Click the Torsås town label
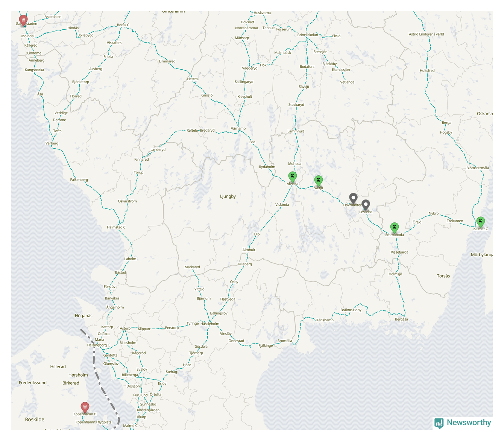 pos(443,276)
